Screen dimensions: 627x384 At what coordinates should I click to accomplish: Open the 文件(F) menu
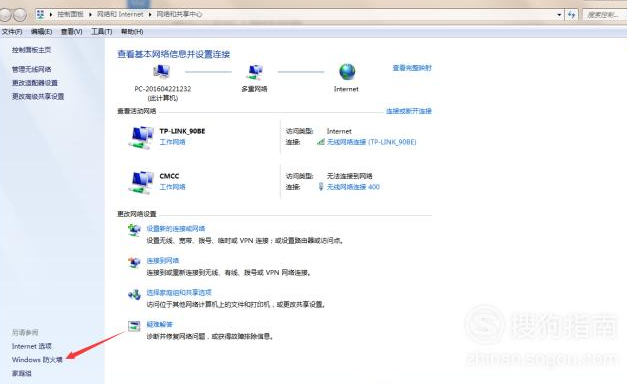tap(12, 32)
